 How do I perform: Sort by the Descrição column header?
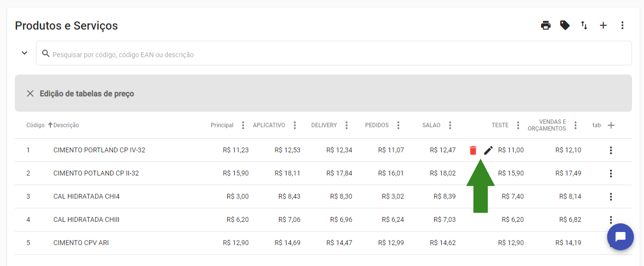click(66, 126)
